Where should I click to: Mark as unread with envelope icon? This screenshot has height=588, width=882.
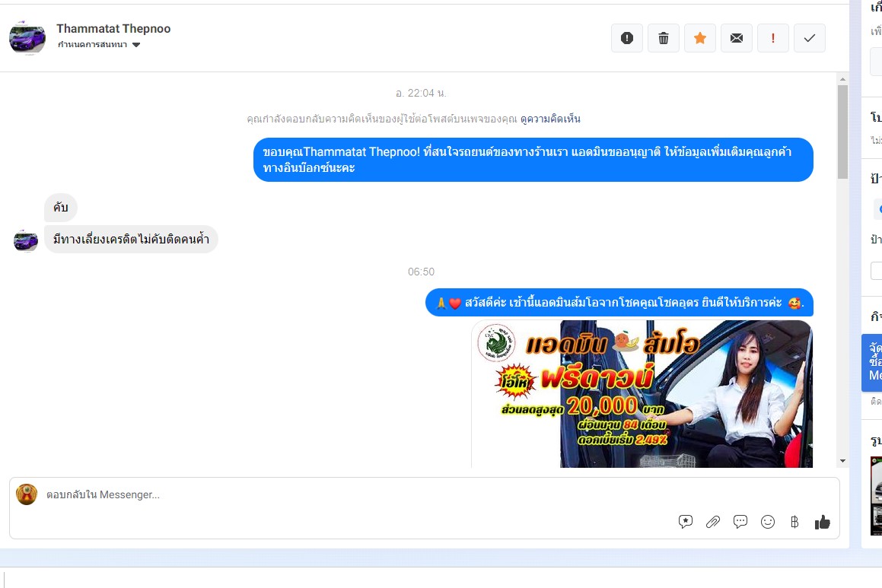(x=737, y=38)
